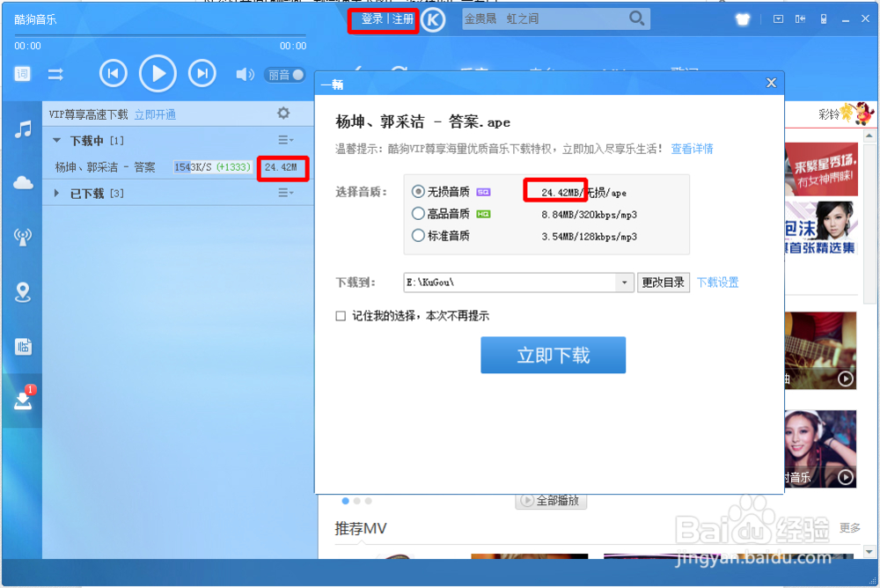Click the 3.54MB/128kbps/mp3 size text
880x588 pixels.
tap(590, 237)
